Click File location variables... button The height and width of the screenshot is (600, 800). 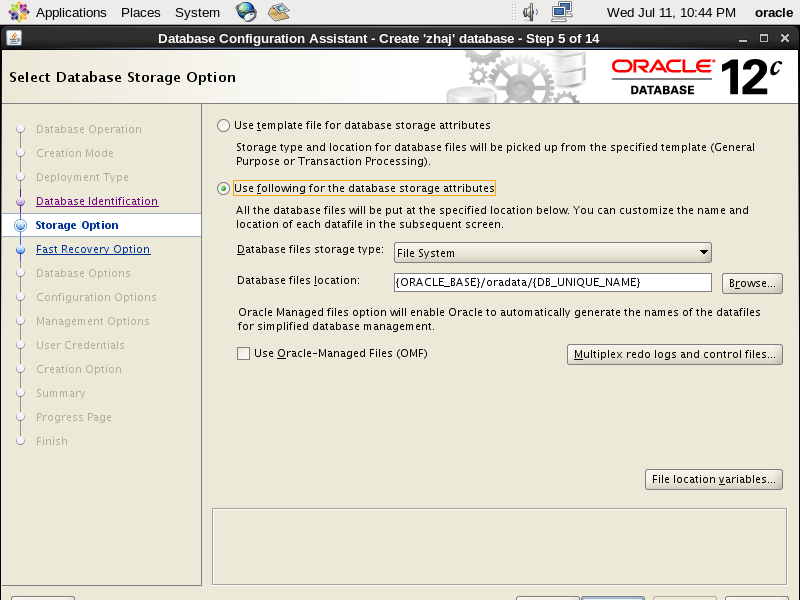click(x=713, y=479)
